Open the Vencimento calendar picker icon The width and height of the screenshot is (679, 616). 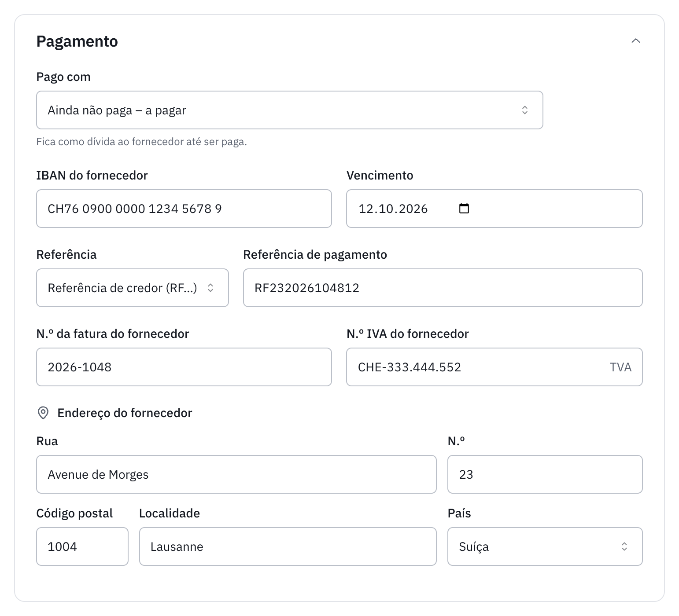(x=464, y=208)
